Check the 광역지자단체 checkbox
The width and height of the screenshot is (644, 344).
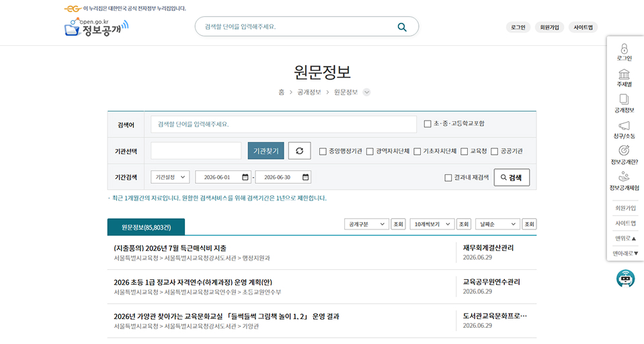click(x=370, y=151)
